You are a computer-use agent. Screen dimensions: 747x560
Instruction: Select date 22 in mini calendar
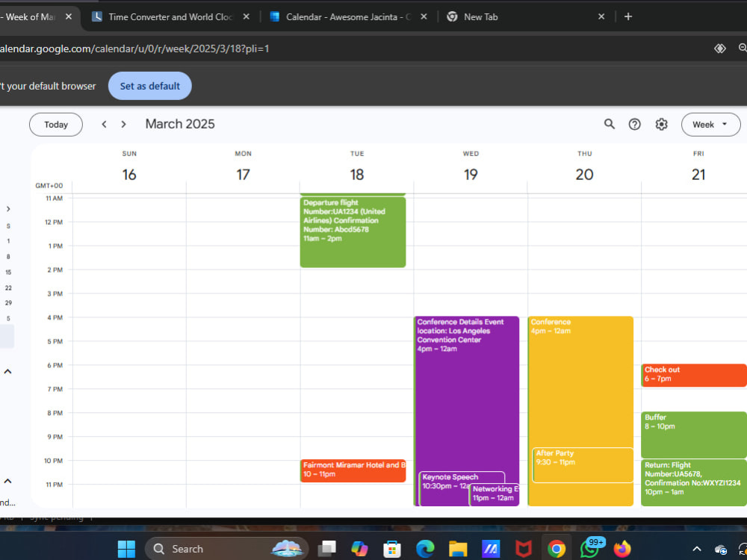pyautogui.click(x=8, y=287)
